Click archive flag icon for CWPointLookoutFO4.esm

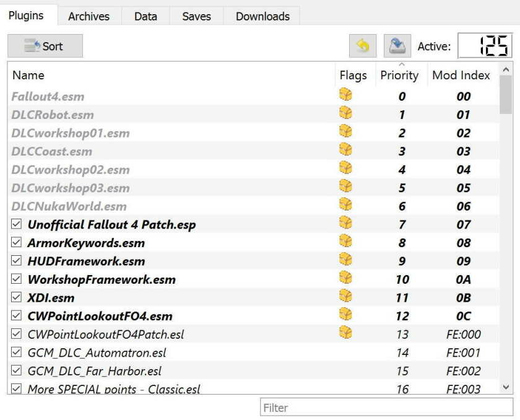click(x=345, y=314)
